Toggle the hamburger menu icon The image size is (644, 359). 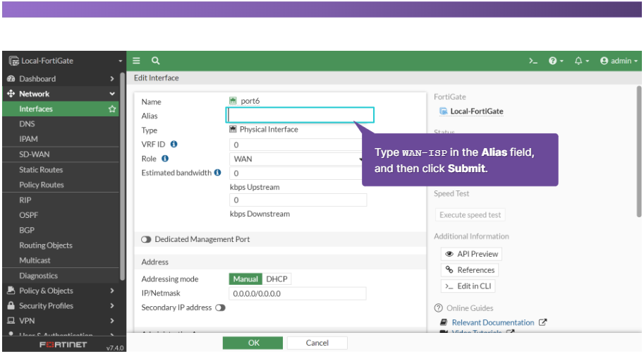[136, 61]
